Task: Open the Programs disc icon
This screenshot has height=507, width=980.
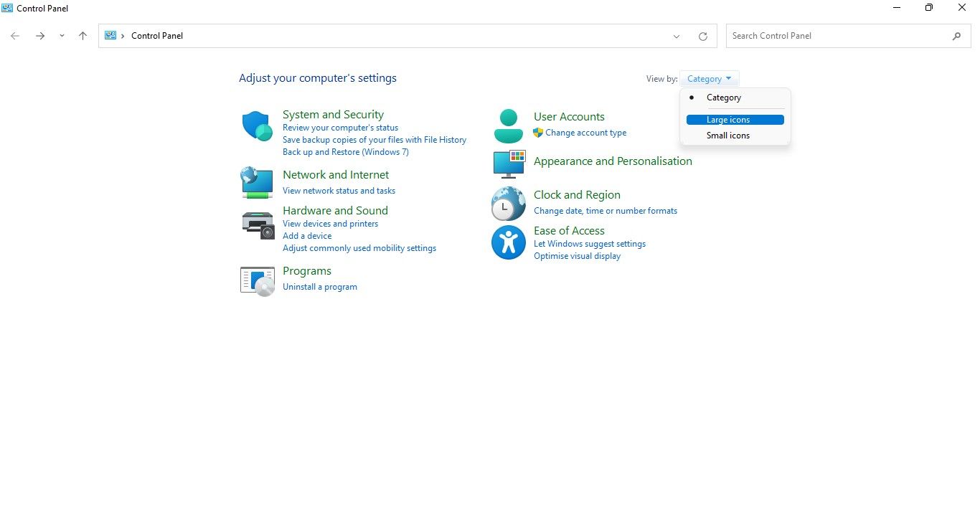Action: tap(258, 281)
